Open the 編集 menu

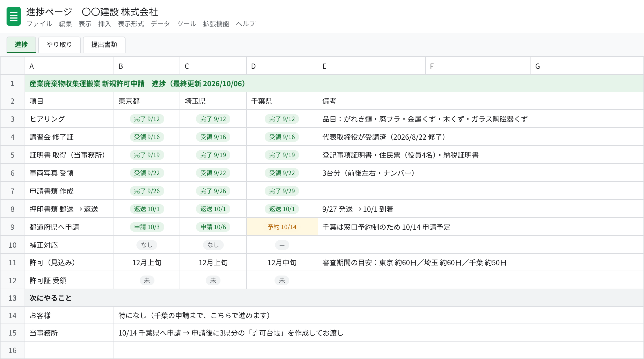point(65,24)
